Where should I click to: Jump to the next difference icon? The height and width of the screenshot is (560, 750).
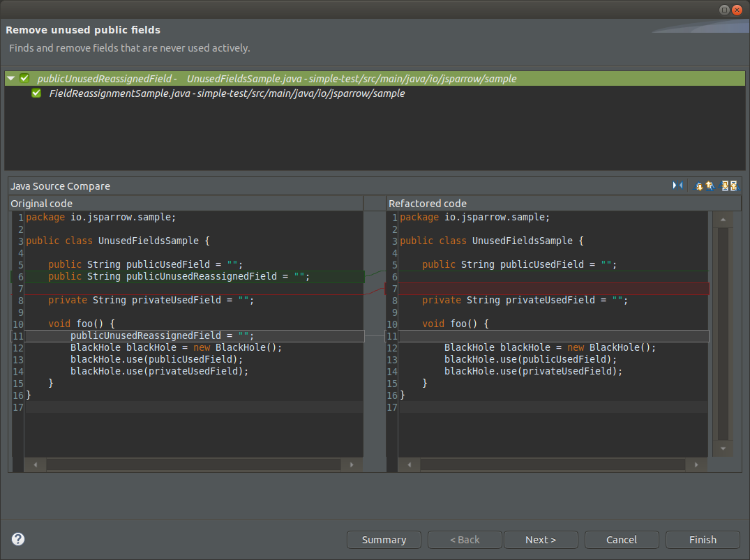[x=698, y=186]
